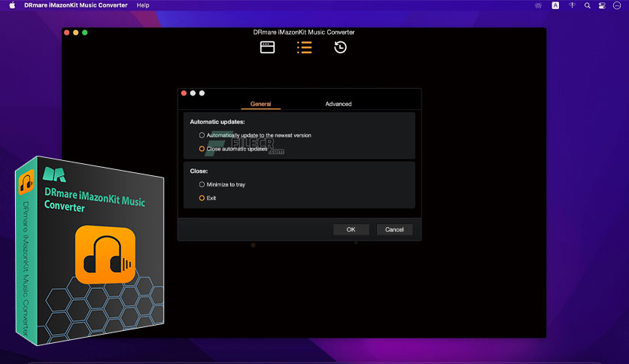Minimize the main converter window
The height and width of the screenshot is (364, 629).
[75, 32]
